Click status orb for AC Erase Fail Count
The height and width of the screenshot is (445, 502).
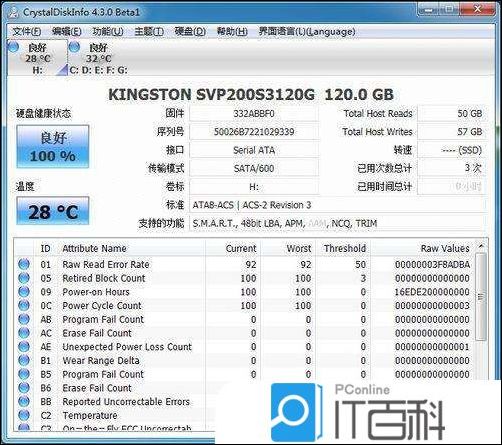[24, 333]
